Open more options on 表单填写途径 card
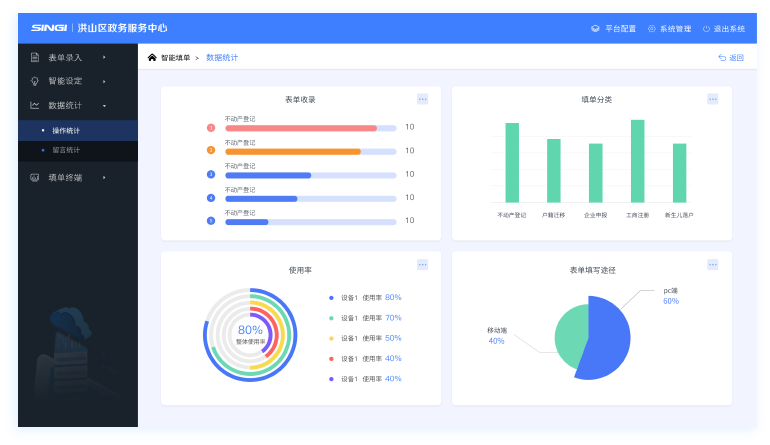The height and width of the screenshot is (445, 770). (713, 265)
